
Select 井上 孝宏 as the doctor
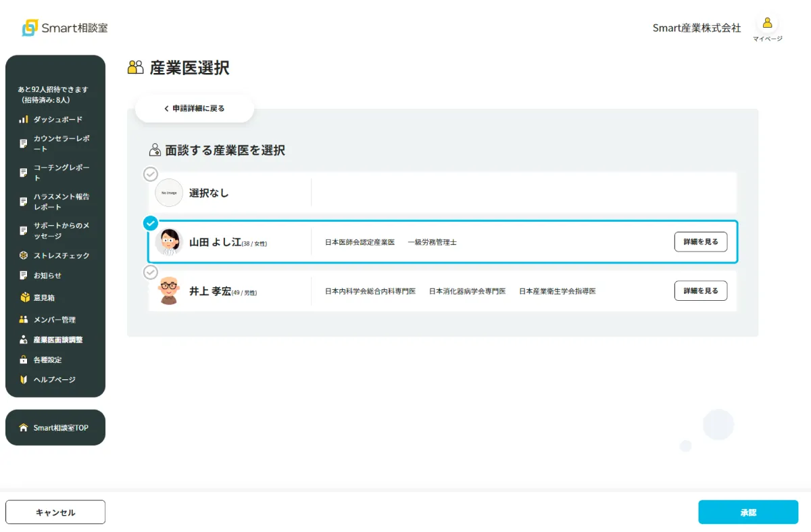[150, 272]
